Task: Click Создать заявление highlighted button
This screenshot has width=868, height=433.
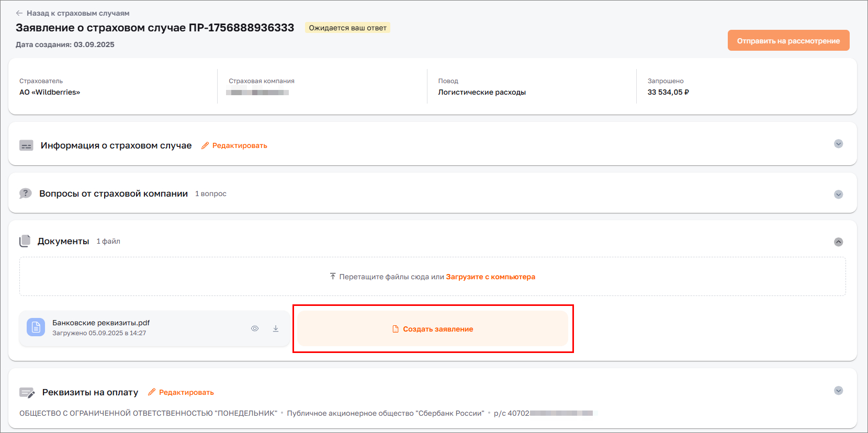Action: [433, 329]
